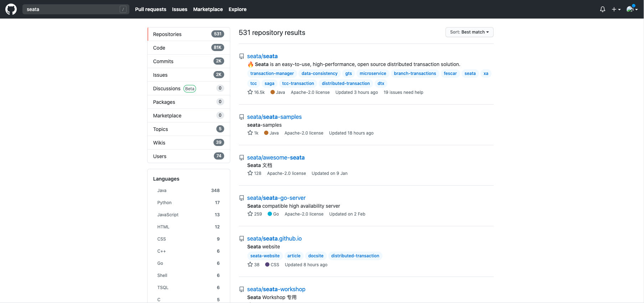Screen dimensions: 644x303
Task: Open the user avatar menu
Action: point(632,9)
